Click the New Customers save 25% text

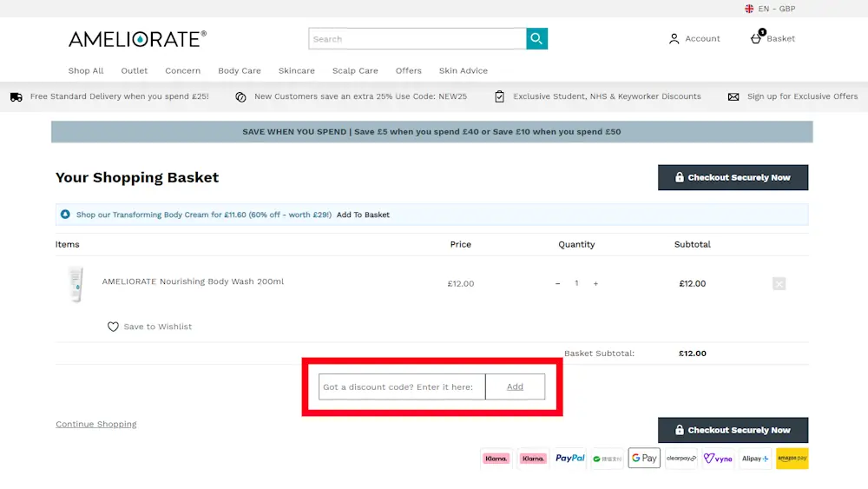(360, 96)
